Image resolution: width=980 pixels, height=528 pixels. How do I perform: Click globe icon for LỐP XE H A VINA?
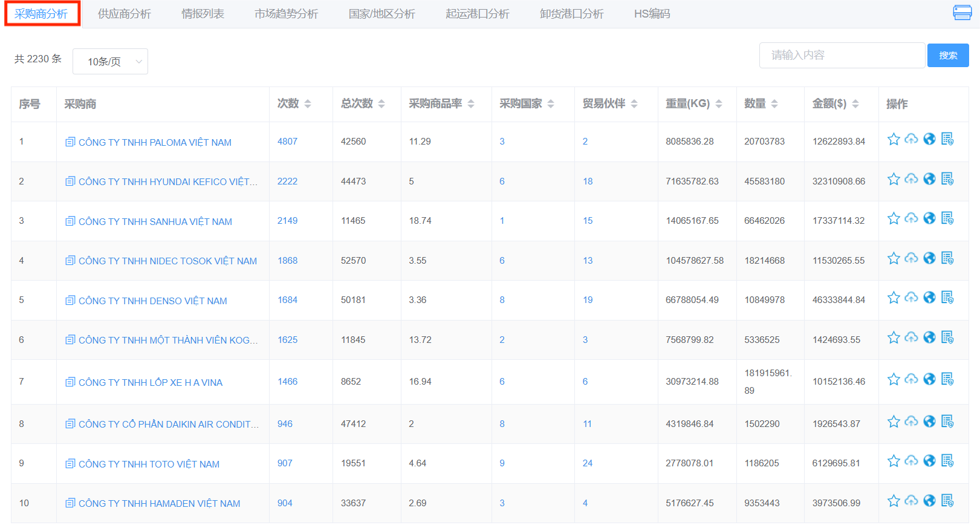click(930, 379)
